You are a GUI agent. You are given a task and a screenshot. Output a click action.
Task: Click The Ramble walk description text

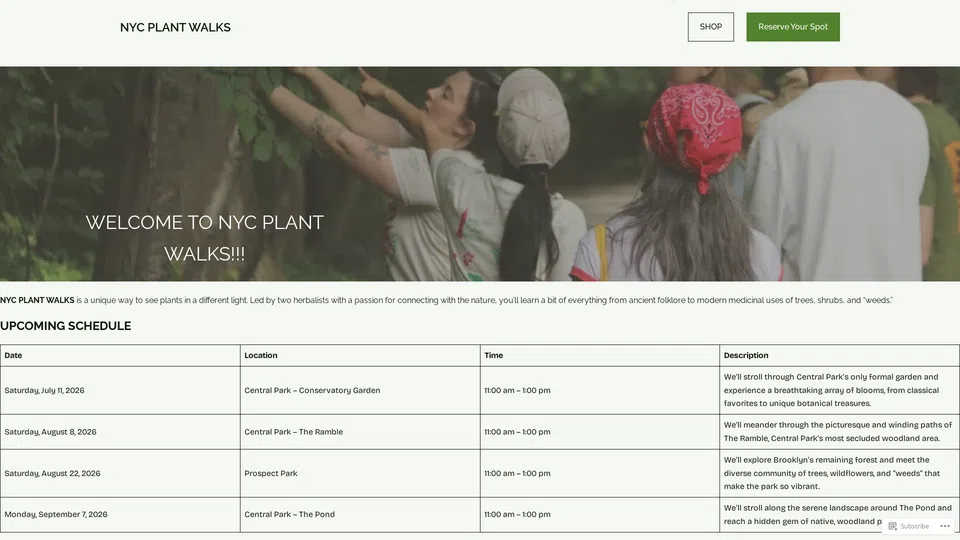[x=838, y=432]
